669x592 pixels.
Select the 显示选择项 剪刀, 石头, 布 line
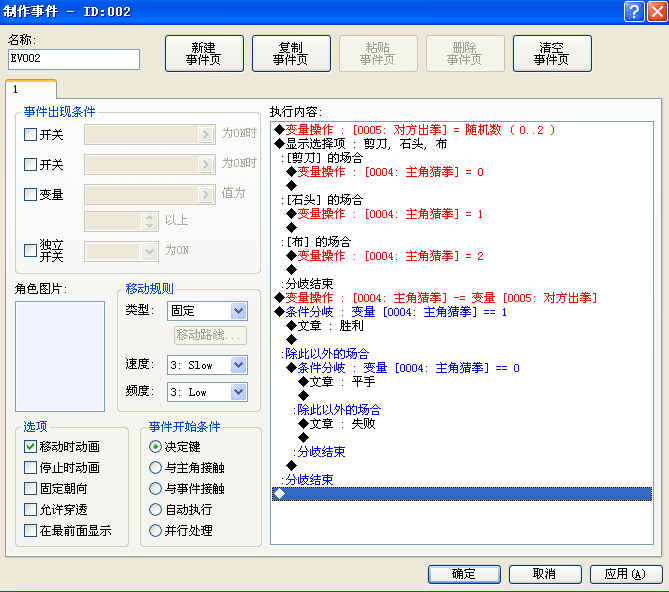pyautogui.click(x=462, y=144)
